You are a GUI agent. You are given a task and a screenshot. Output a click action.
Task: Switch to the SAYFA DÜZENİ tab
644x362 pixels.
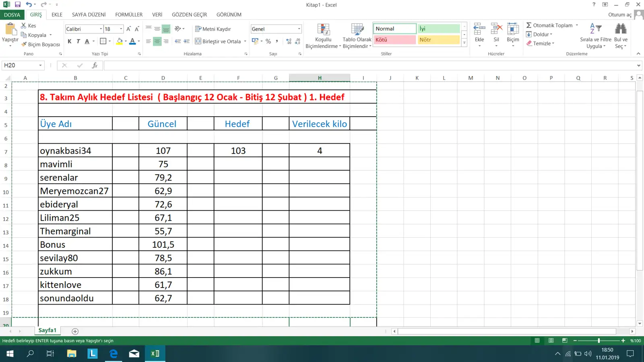(89, 14)
